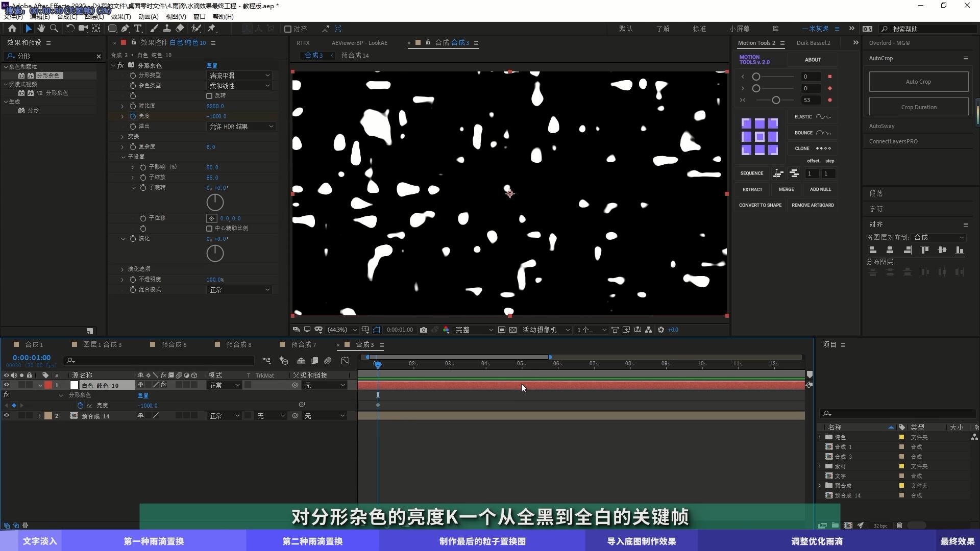
Task: Click the snapshot camera icon in viewer
Action: [x=424, y=330]
